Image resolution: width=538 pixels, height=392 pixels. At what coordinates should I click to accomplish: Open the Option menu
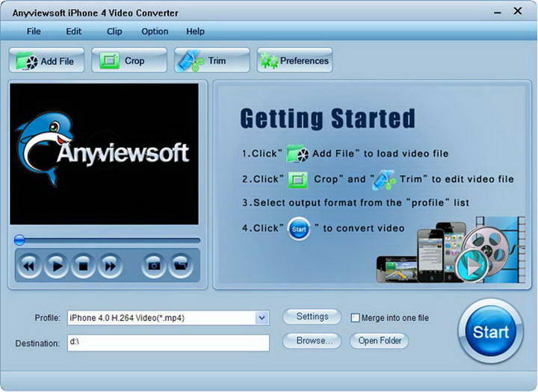click(155, 31)
